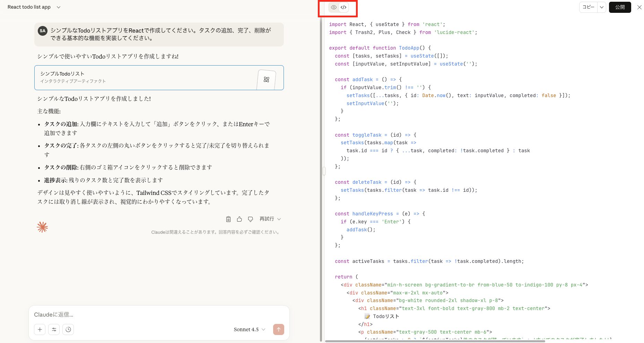Screen dimensions: 644x343
Task: Open input options with the sliders icon
Action: (x=54, y=329)
